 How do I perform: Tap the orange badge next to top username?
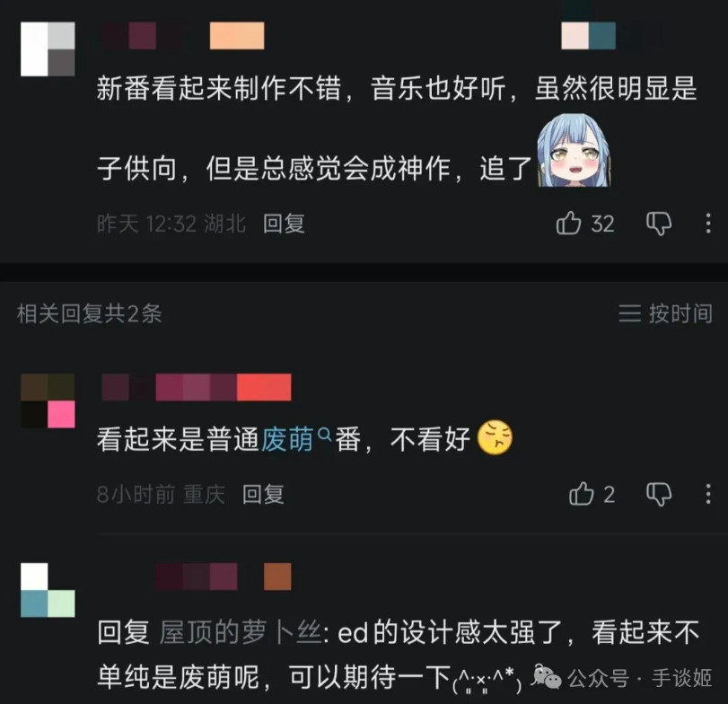[x=237, y=35]
